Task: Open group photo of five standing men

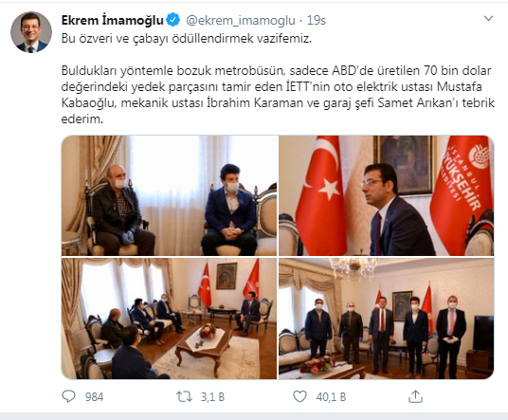Action: [x=386, y=319]
